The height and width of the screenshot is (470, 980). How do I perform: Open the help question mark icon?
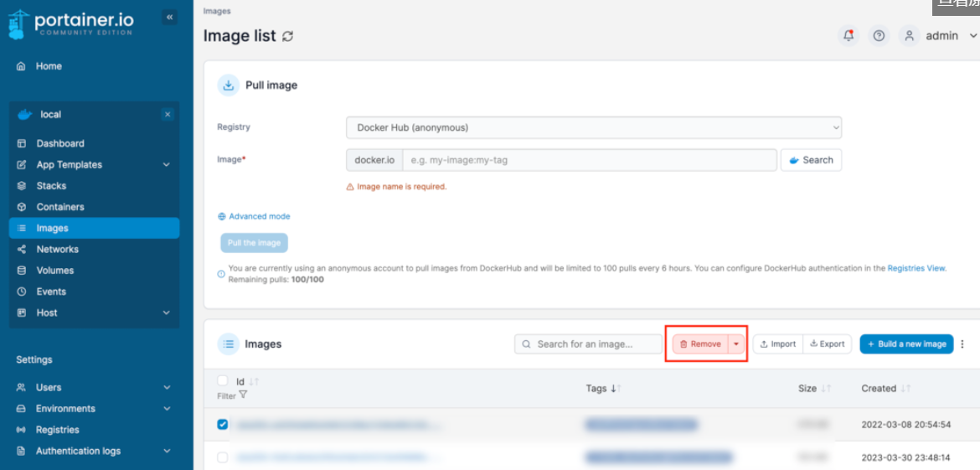click(879, 36)
